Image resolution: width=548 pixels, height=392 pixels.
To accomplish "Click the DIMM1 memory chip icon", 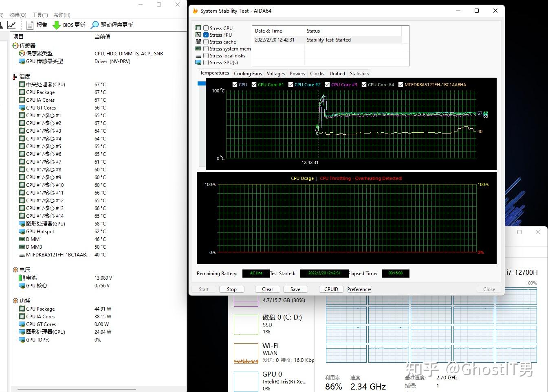I will tap(22, 239).
